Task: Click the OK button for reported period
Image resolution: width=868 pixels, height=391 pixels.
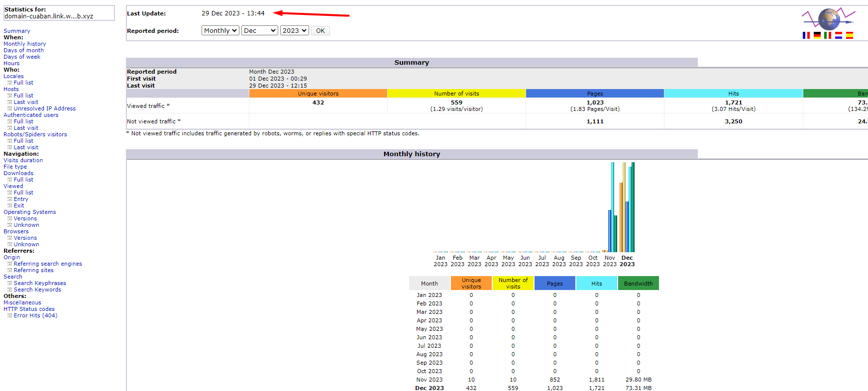Action: pos(321,31)
